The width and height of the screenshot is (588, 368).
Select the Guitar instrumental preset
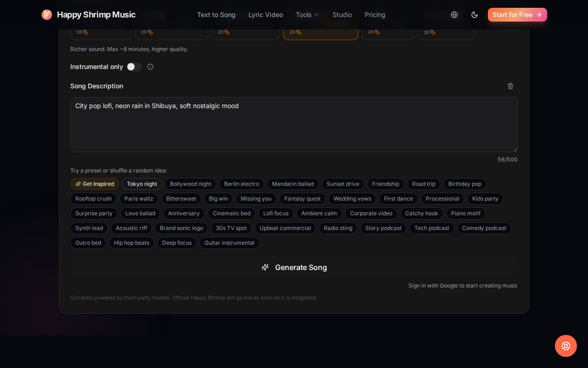(x=229, y=243)
